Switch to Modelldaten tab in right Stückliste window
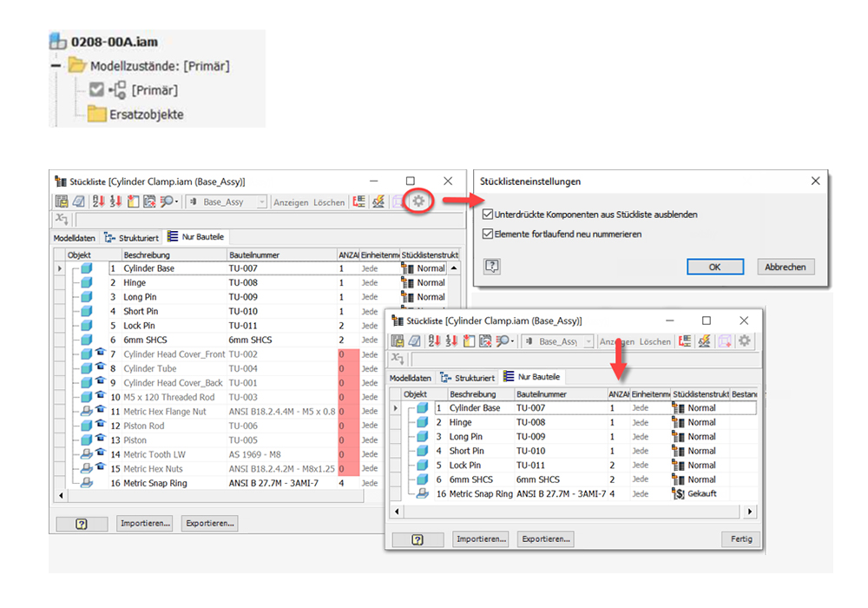This screenshot has height=608, width=868. click(x=411, y=378)
